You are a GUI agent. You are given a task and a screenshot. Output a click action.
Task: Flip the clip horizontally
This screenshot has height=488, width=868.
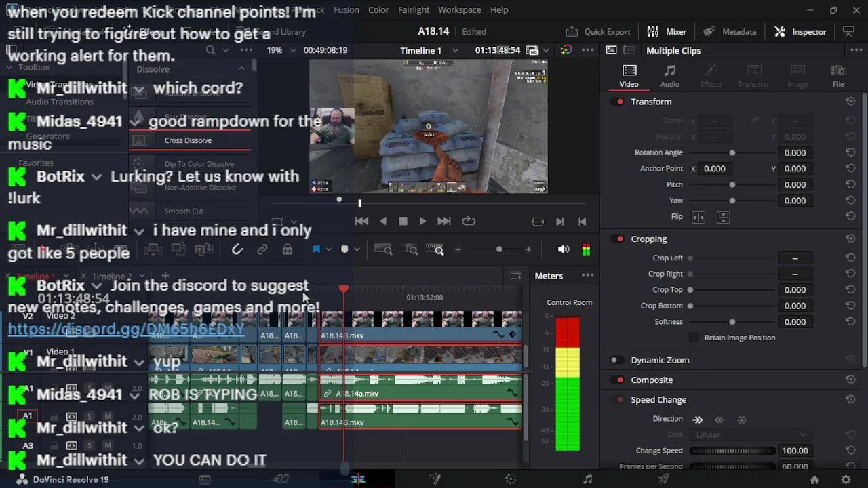(x=698, y=218)
